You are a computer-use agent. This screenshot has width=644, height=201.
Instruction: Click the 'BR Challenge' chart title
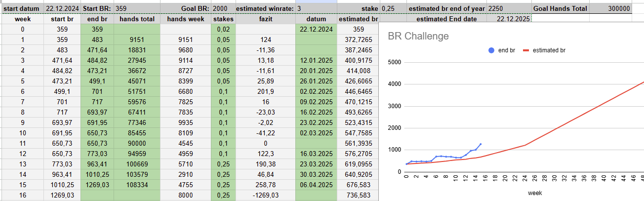click(418, 36)
